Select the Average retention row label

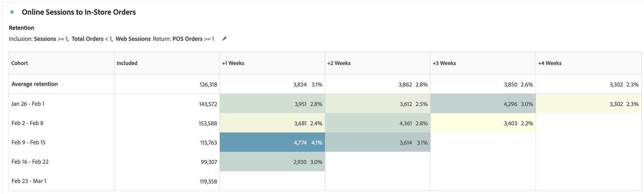click(35, 84)
